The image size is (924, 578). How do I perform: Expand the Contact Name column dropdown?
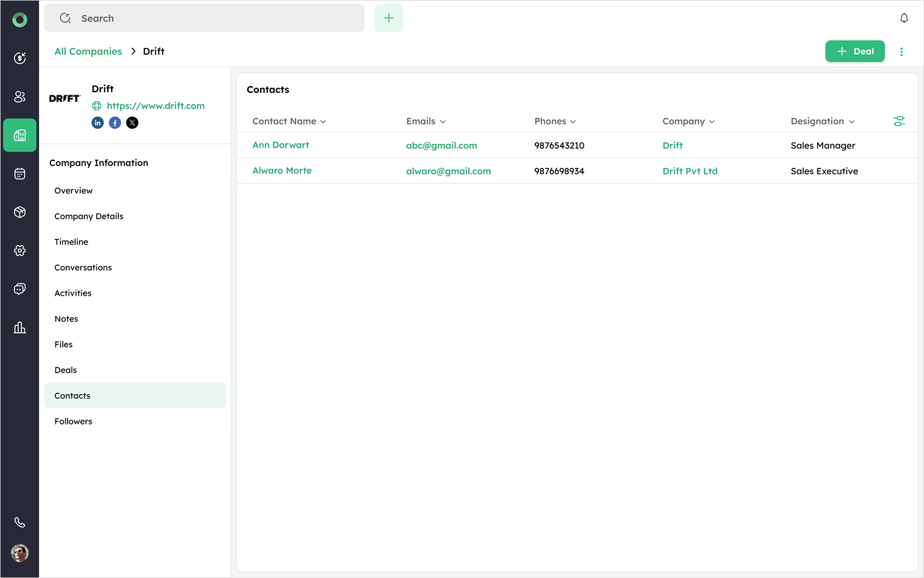click(323, 122)
